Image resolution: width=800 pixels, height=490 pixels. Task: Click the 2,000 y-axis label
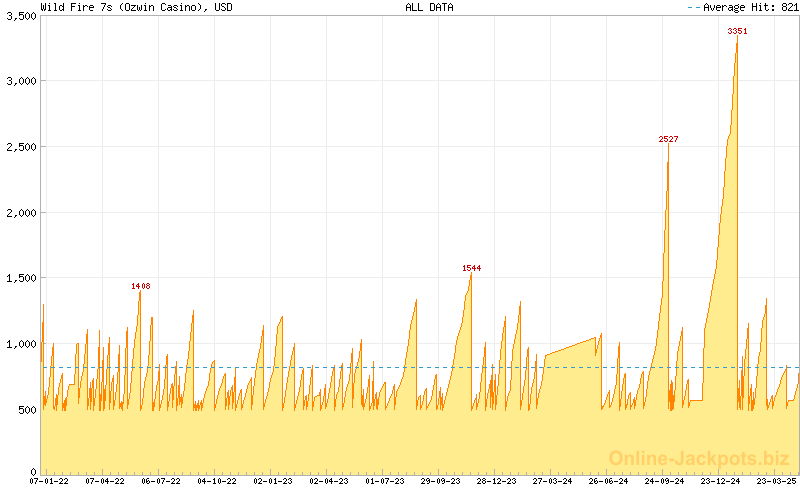(20, 212)
